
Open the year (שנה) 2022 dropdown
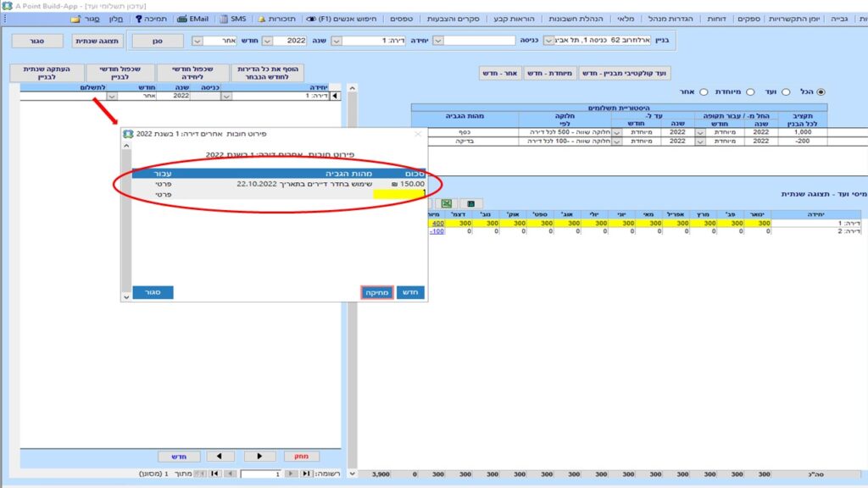(267, 40)
